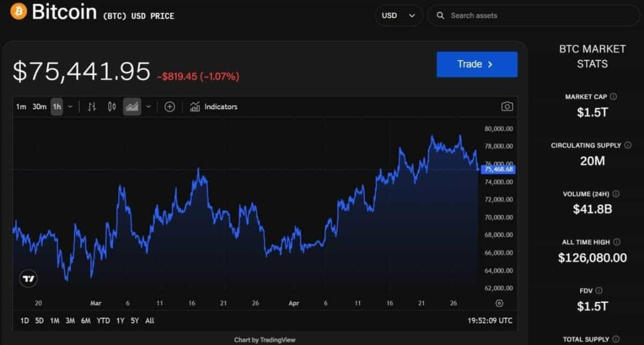Open the USD currency dropdown

click(x=398, y=16)
